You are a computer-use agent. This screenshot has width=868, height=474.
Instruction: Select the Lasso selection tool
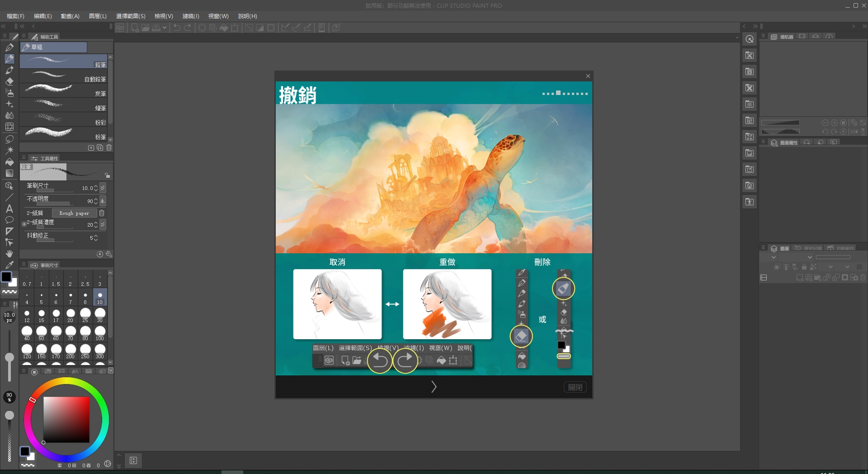pos(9,139)
